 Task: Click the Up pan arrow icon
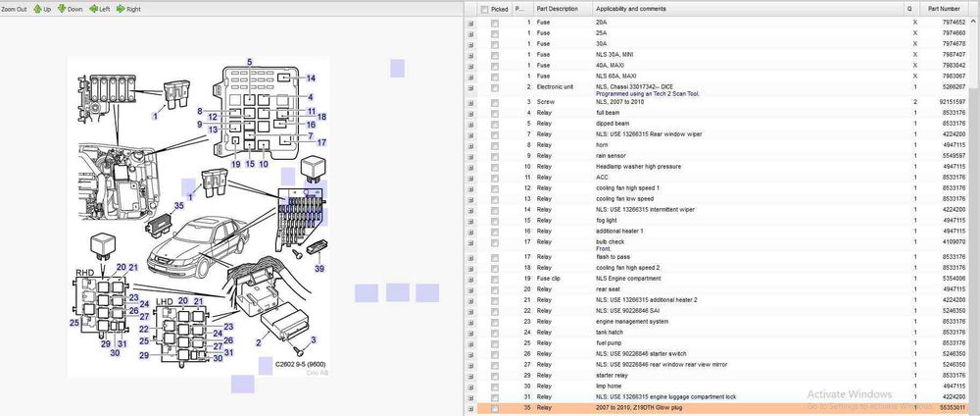[37, 9]
